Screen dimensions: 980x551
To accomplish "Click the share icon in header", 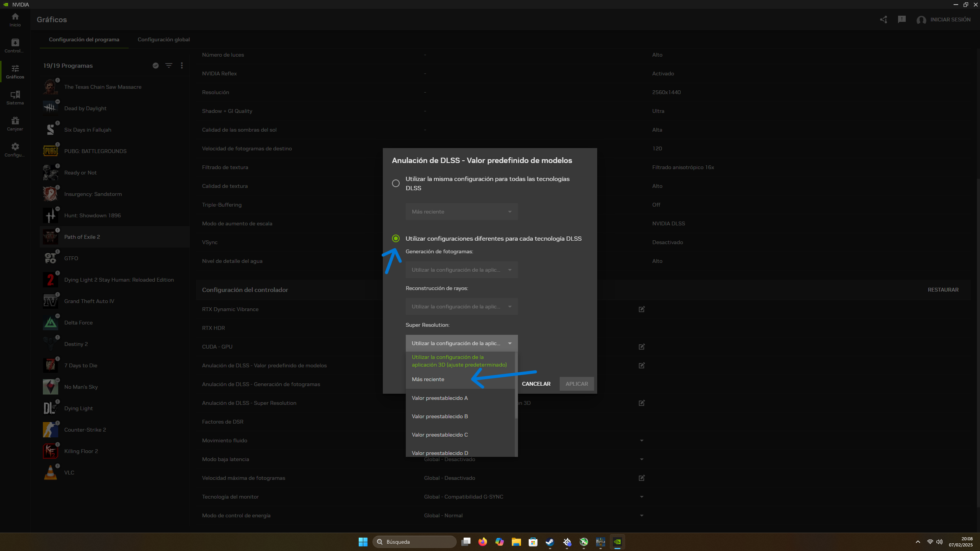I will point(884,20).
